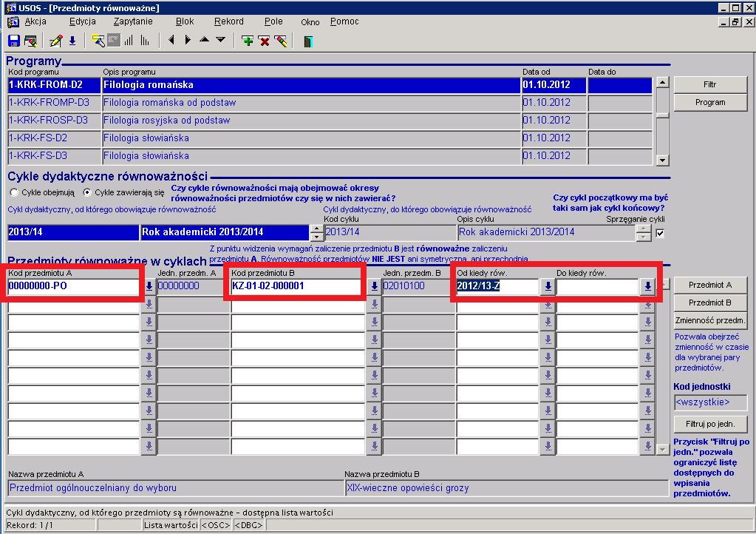Open the Pomoc menu
The height and width of the screenshot is (534, 756).
[x=344, y=21]
